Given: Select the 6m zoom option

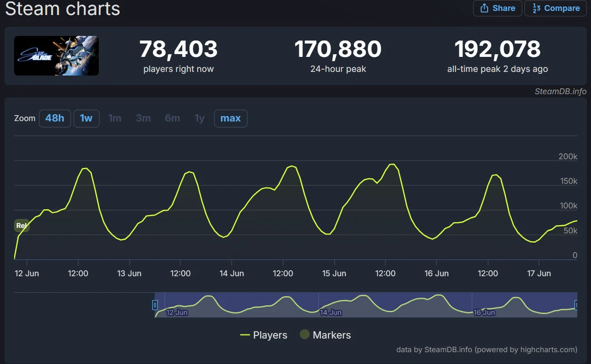Looking at the screenshot, I should [172, 118].
